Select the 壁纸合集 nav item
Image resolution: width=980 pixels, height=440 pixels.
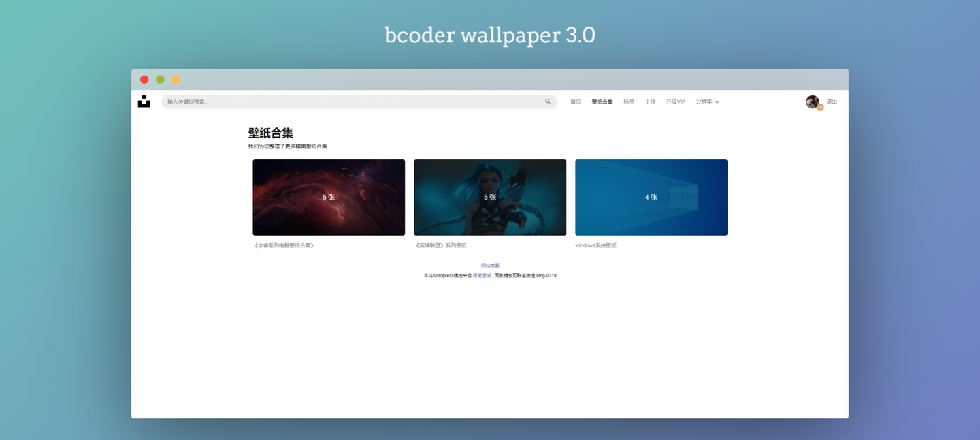(x=602, y=102)
